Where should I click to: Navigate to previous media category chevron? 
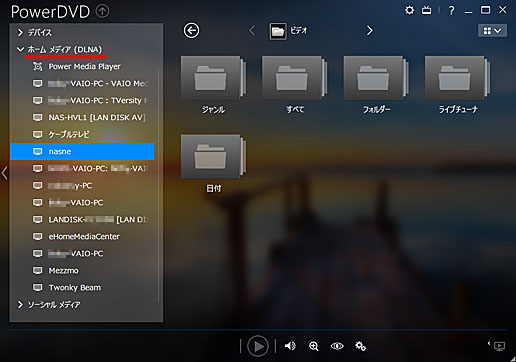pos(252,31)
